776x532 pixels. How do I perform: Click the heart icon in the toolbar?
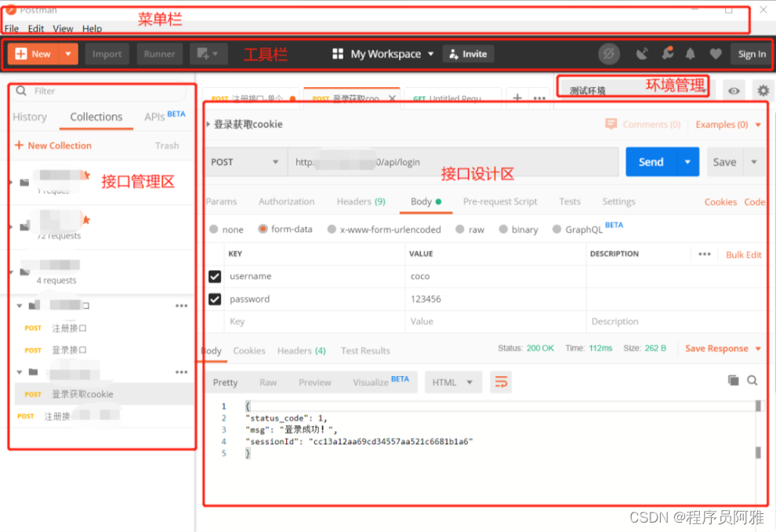pos(715,54)
